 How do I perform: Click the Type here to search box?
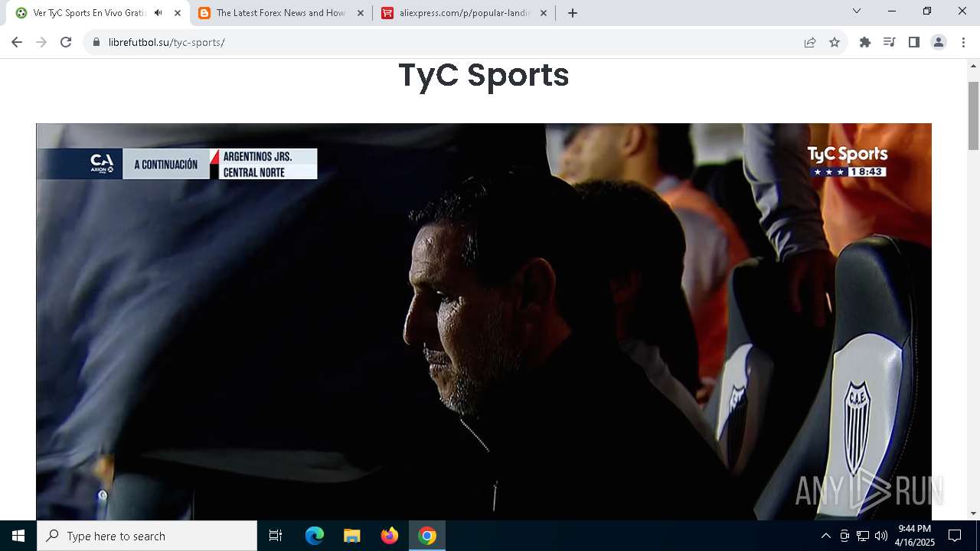tap(147, 536)
